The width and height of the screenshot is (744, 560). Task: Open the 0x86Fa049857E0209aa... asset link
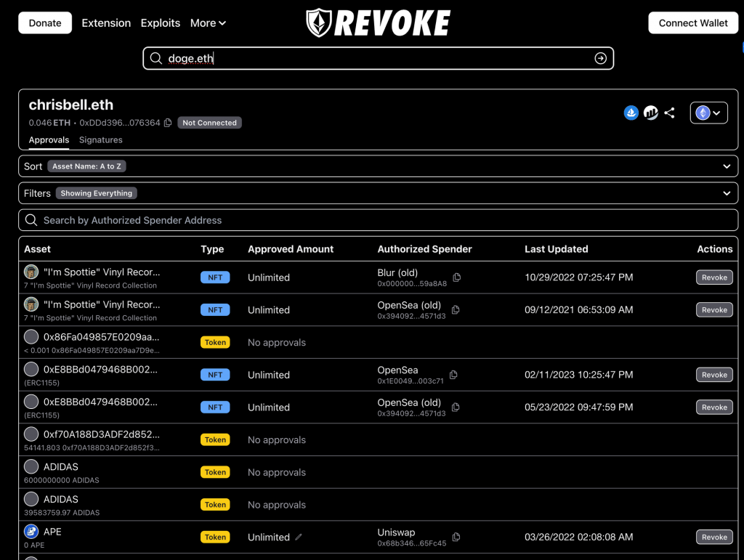pos(101,337)
